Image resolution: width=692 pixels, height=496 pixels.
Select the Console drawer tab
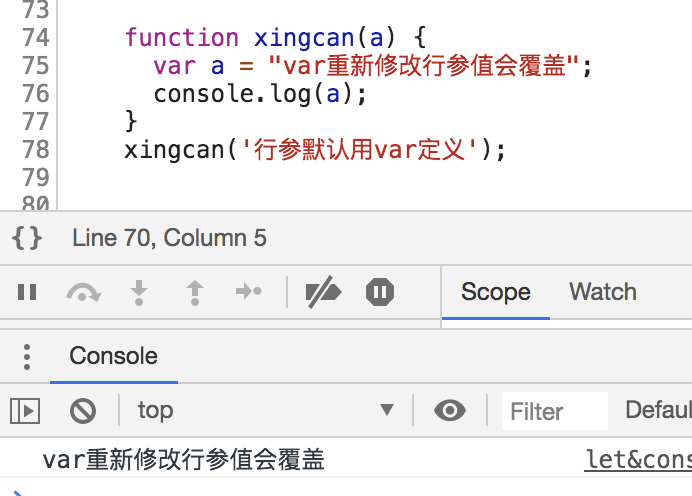pos(113,357)
